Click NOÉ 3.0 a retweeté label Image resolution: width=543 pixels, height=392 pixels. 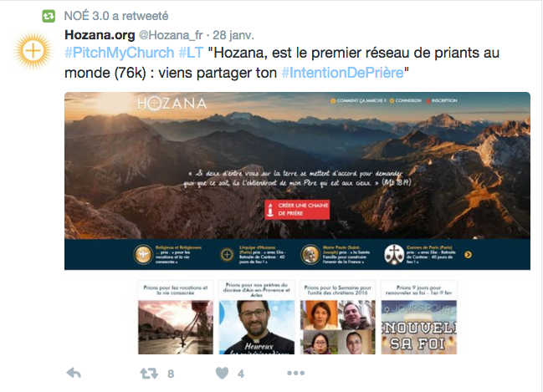pos(116,16)
